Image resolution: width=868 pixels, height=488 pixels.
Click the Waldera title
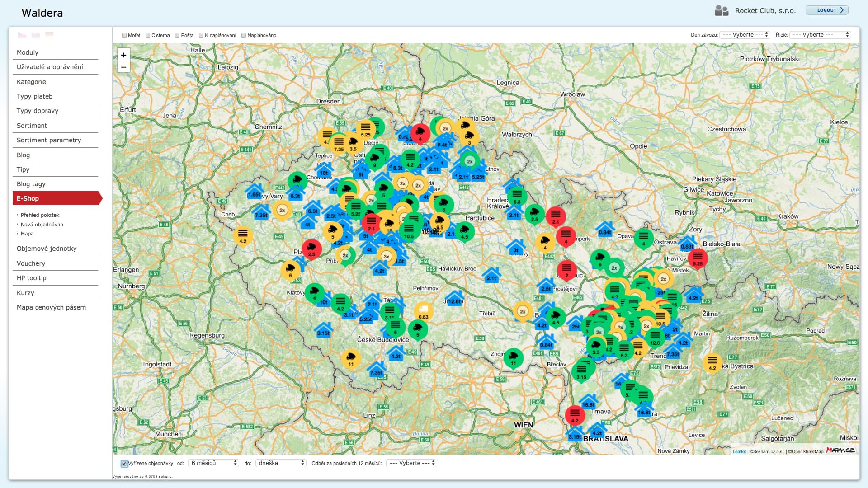point(42,13)
